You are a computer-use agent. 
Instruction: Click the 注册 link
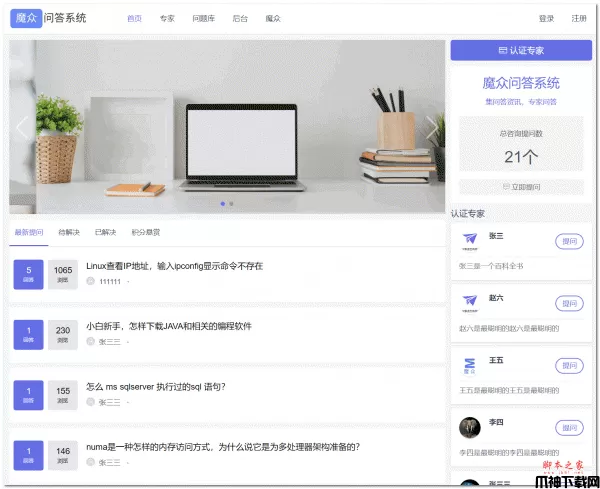pos(579,18)
